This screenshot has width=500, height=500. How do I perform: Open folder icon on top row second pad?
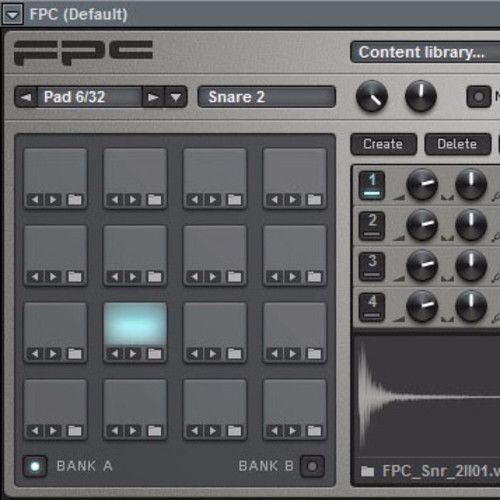[155, 200]
